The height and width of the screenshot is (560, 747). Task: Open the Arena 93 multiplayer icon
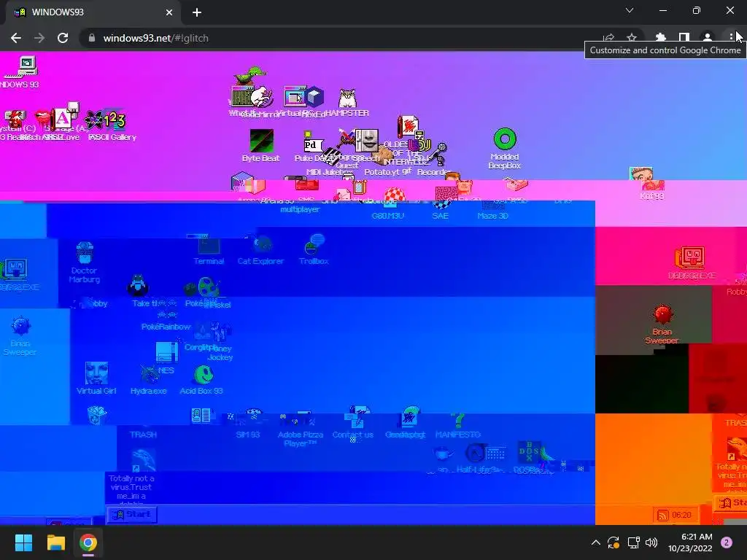click(299, 205)
